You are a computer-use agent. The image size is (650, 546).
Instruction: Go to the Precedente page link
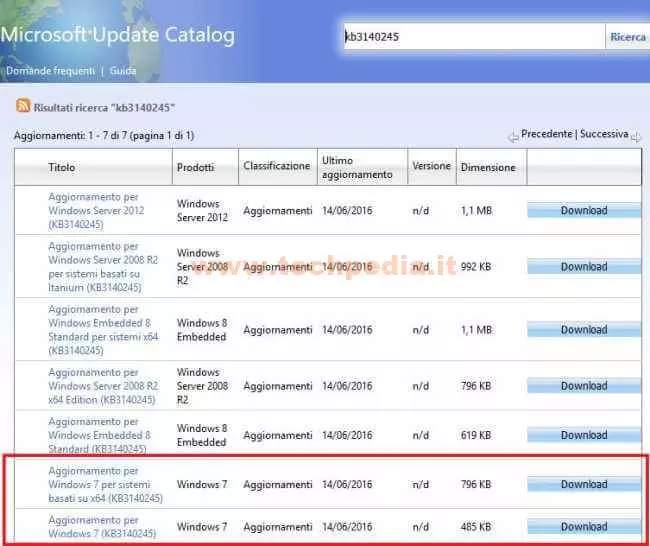click(546, 134)
